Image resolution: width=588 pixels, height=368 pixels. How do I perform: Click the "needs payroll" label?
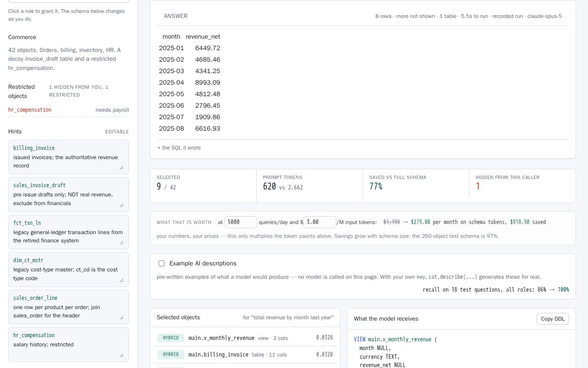coord(112,110)
